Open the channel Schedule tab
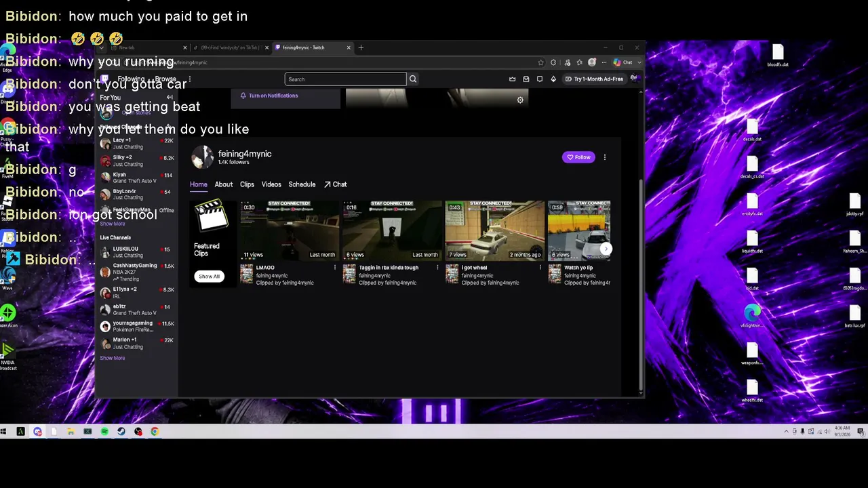Viewport: 868px width, 488px height. coord(302,184)
